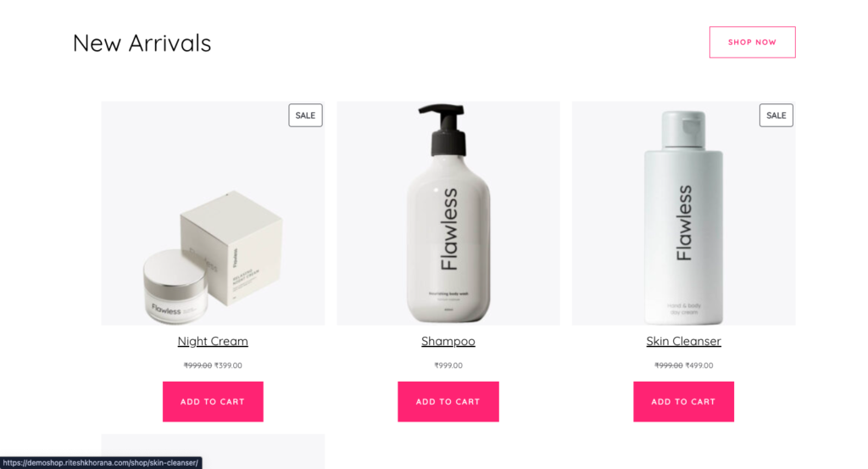Add Night Cream to cart
868x469 pixels.
coord(213,401)
